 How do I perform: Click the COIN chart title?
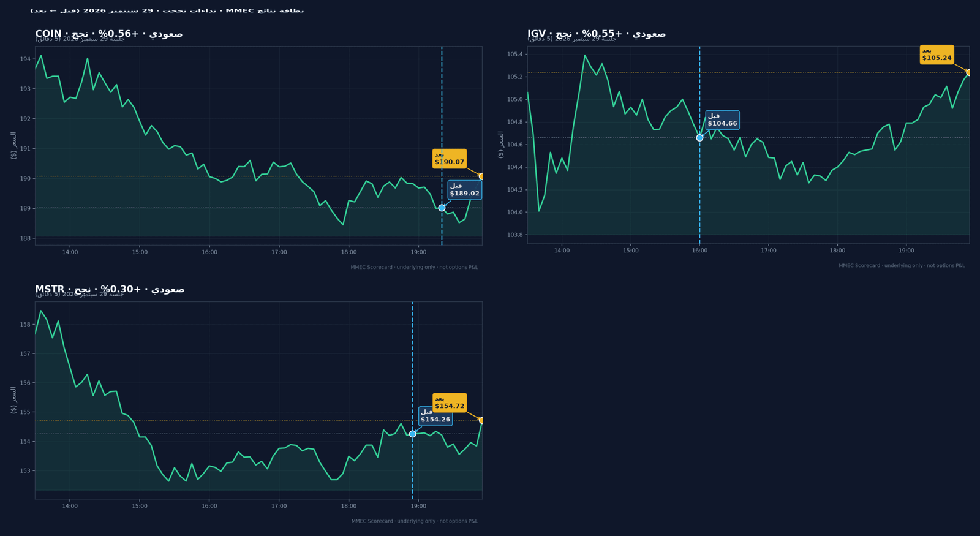point(108,34)
